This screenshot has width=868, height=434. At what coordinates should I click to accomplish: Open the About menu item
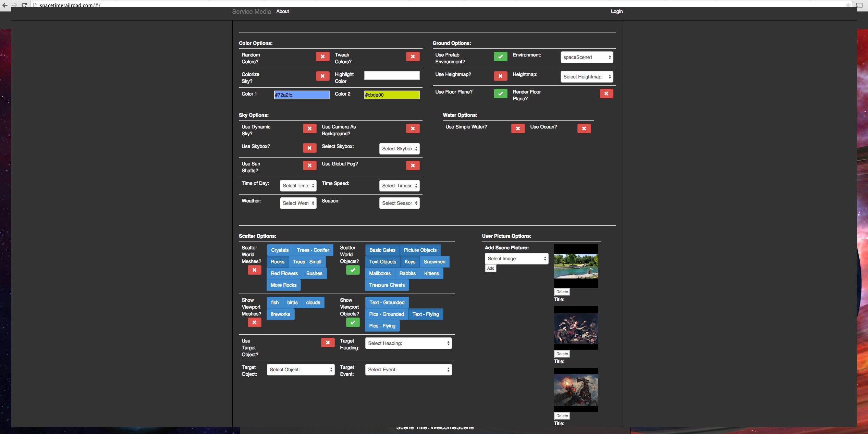point(282,11)
